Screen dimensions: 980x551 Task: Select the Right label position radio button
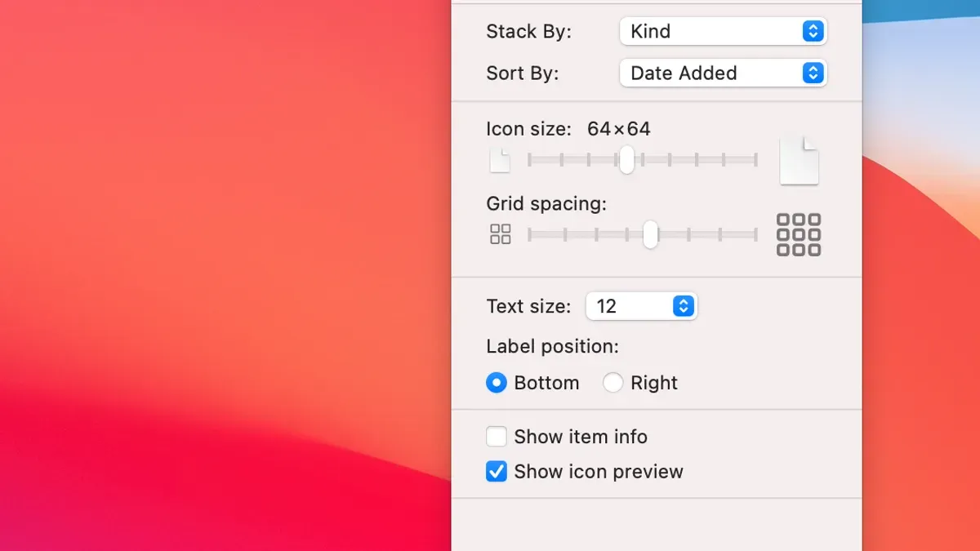pyautogui.click(x=612, y=382)
